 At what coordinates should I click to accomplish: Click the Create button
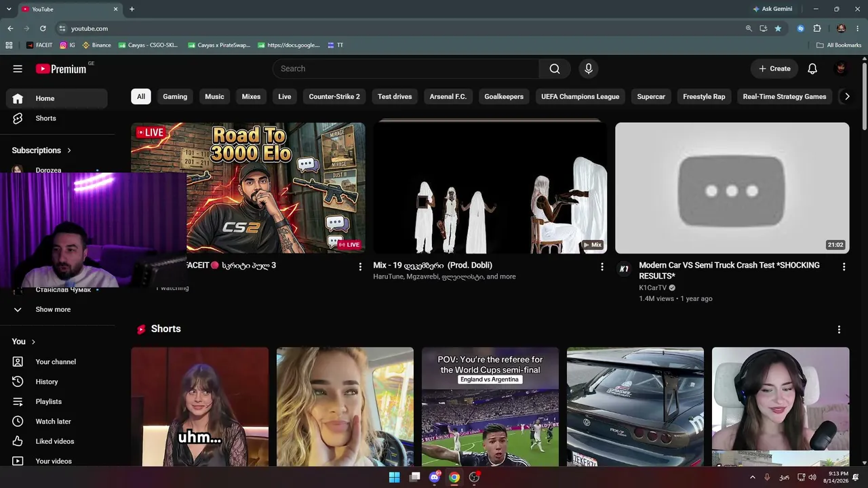point(774,68)
